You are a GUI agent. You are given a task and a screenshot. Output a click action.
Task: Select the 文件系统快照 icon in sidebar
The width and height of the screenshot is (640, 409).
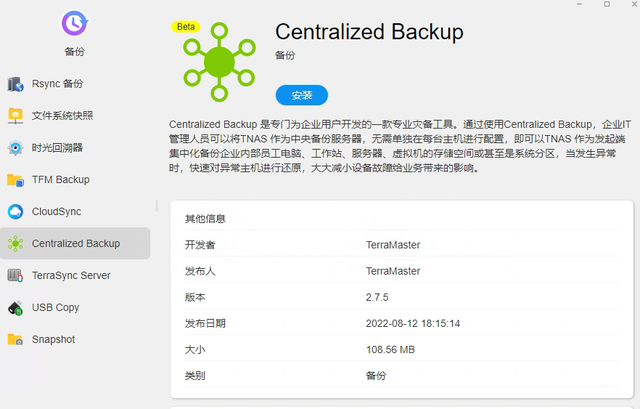(16, 116)
